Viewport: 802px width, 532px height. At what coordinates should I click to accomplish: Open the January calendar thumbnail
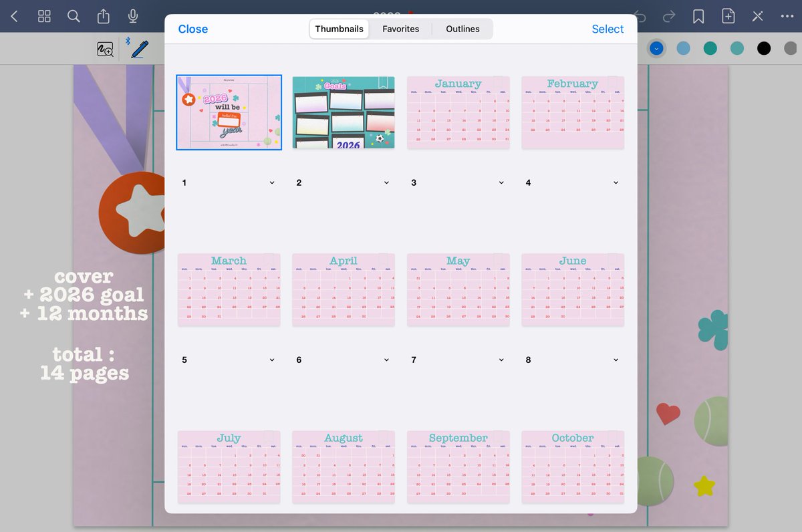pyautogui.click(x=458, y=112)
